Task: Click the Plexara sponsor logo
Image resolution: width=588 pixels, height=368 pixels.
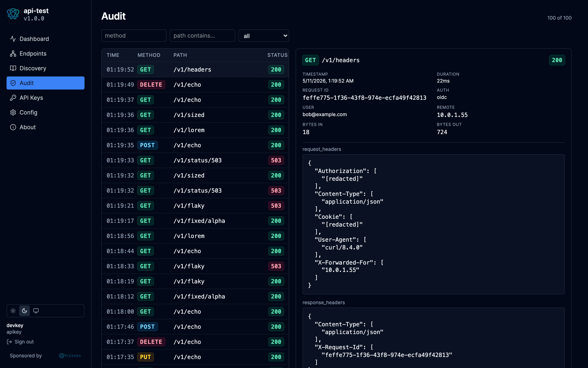Action: 70,356
